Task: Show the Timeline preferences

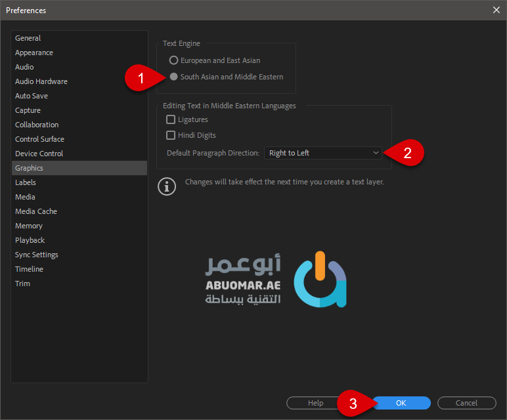Action: coord(30,269)
